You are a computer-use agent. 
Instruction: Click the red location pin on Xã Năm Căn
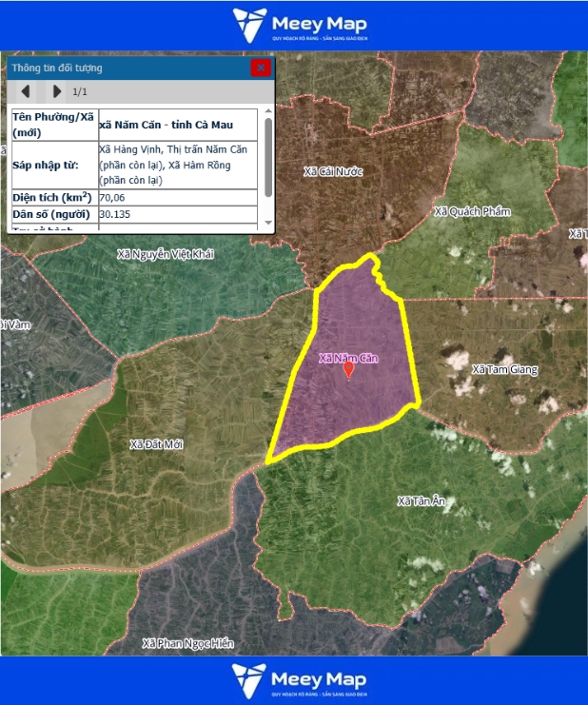coord(348,370)
